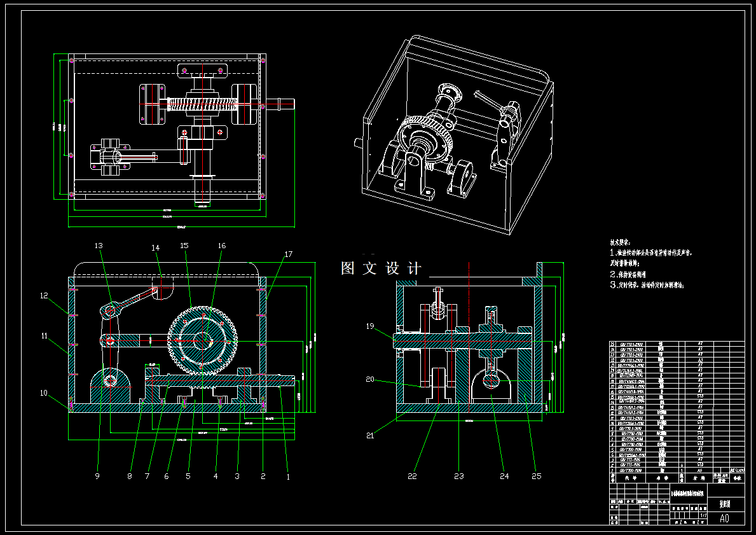Click part number label 8

[129, 476]
